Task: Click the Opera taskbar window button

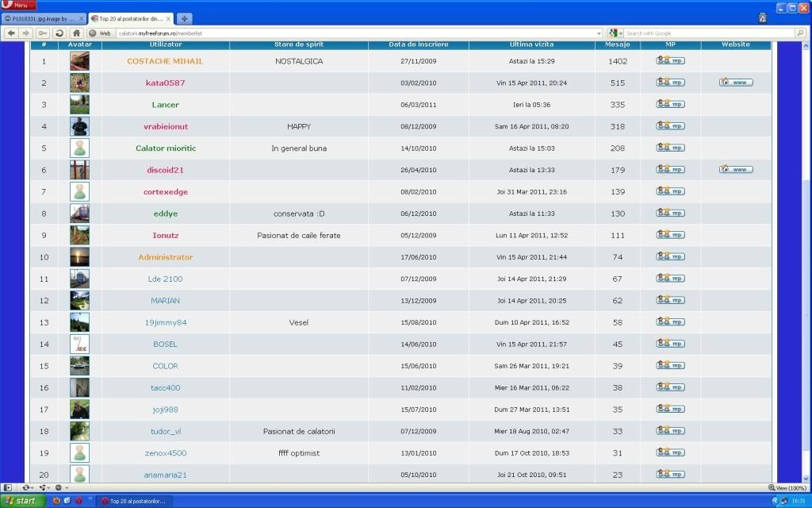Action: pyautogui.click(x=135, y=502)
